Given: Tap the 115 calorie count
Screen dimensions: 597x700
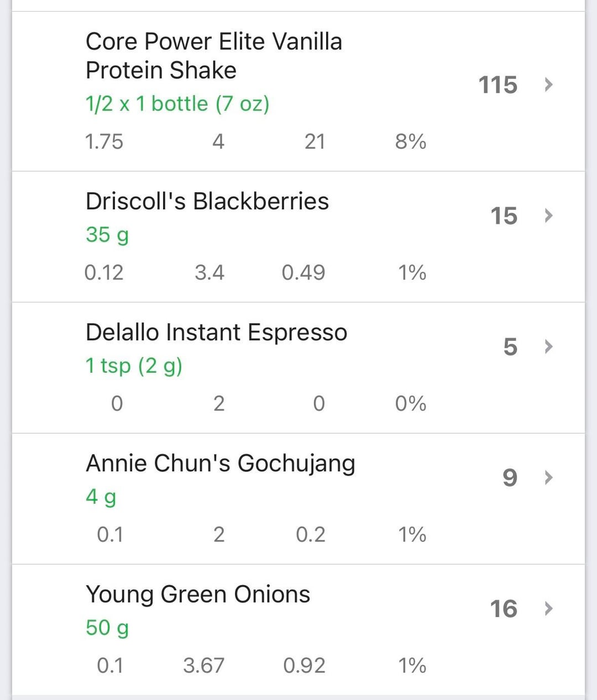Looking at the screenshot, I should pyautogui.click(x=498, y=85).
